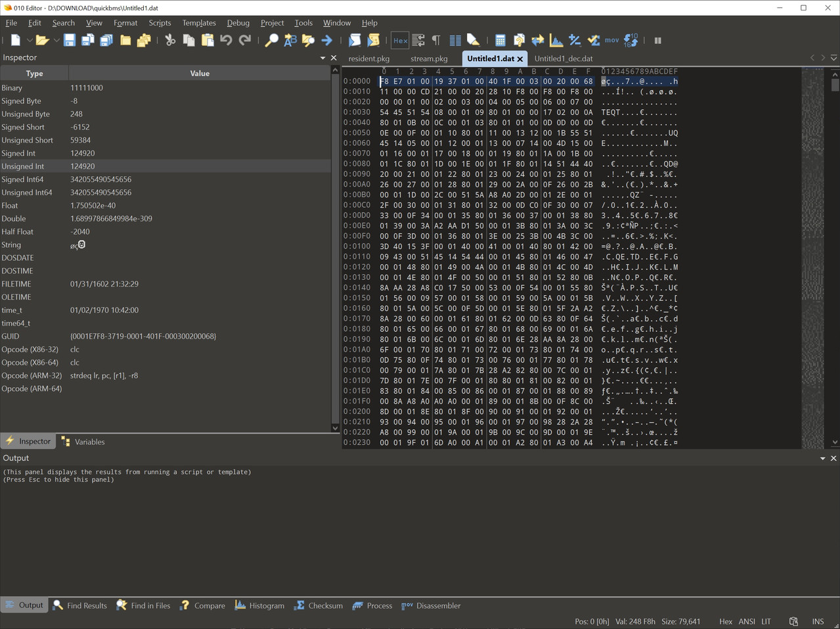
Task: Click the Find magnifier icon in toolbar
Action: 271,41
